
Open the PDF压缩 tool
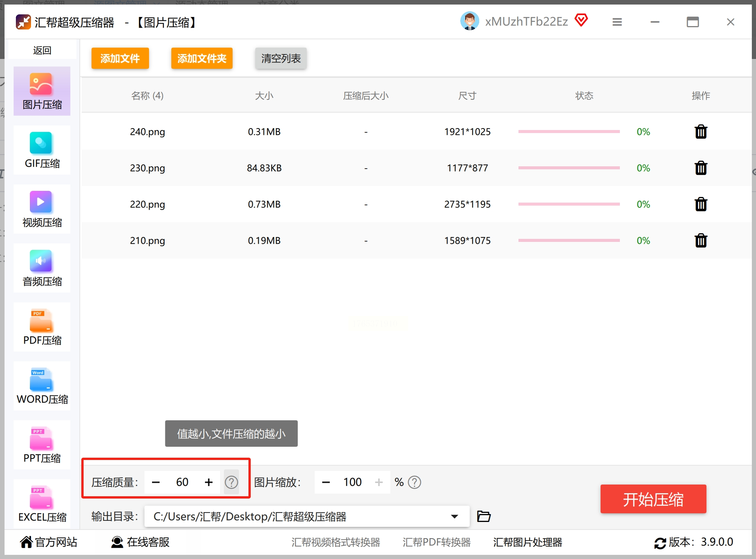[42, 327]
